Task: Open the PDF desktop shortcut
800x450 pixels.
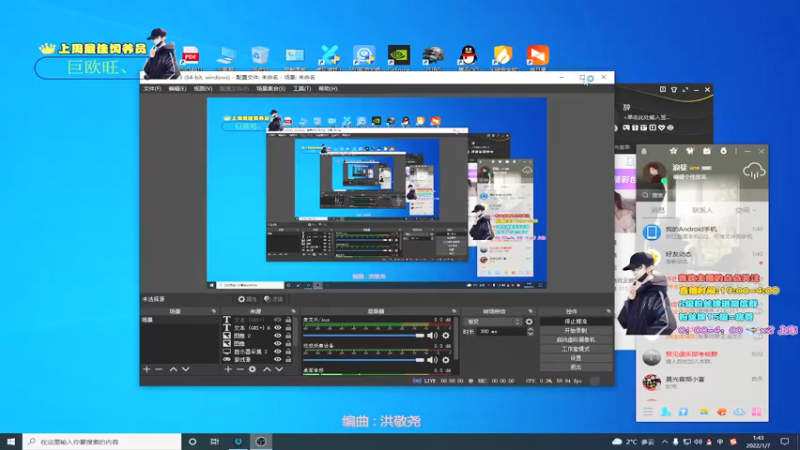Action: pyautogui.click(x=191, y=56)
